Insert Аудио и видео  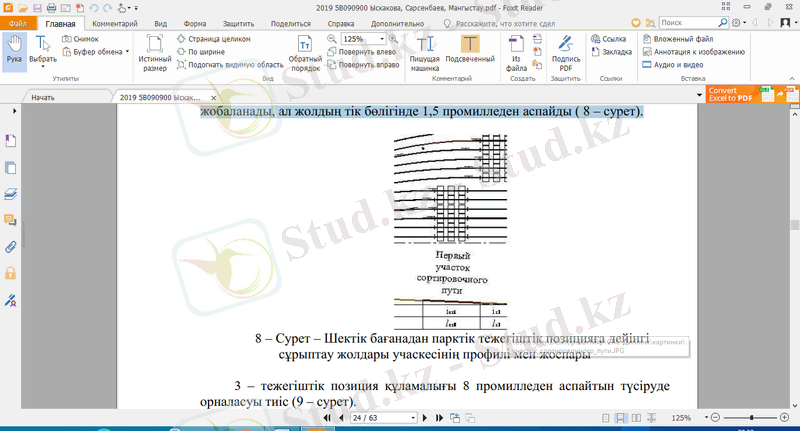[x=672, y=65]
